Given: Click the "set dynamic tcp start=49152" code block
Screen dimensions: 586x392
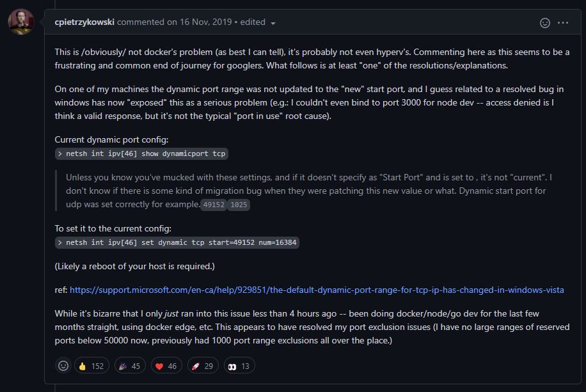Looking at the screenshot, I should 178,243.
